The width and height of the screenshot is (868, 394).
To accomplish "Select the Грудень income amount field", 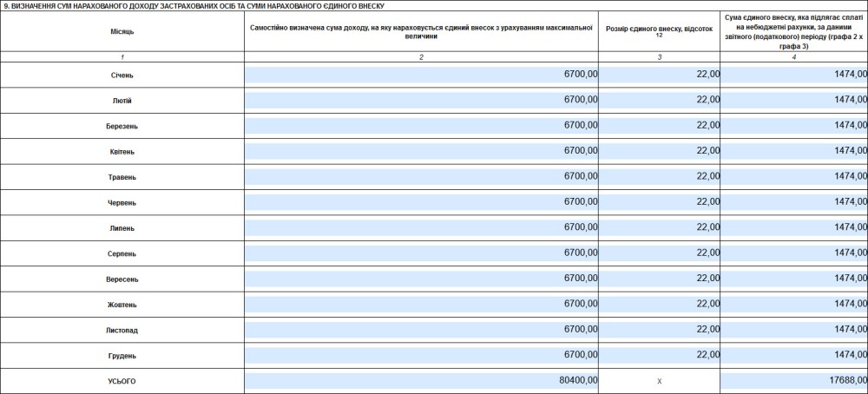I will [421, 355].
